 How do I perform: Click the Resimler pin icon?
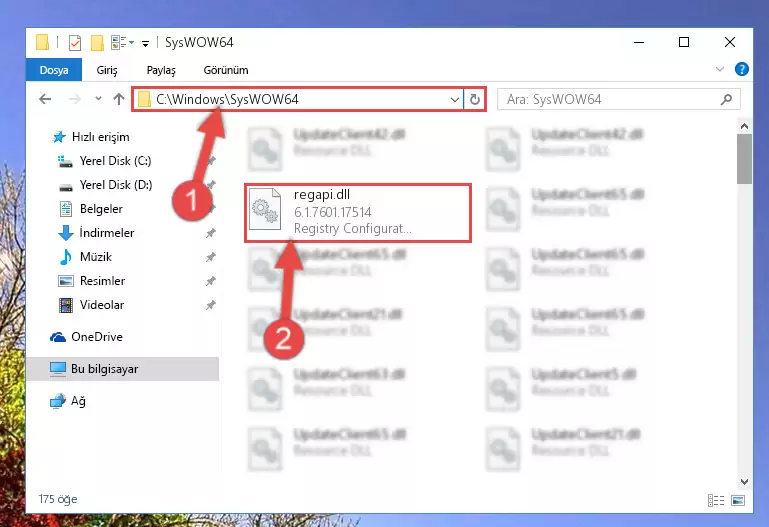(210, 281)
